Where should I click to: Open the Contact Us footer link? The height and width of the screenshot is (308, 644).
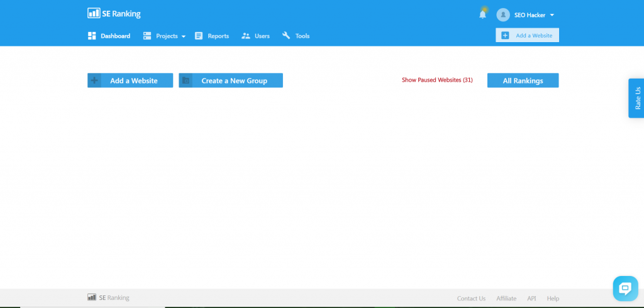point(471,299)
